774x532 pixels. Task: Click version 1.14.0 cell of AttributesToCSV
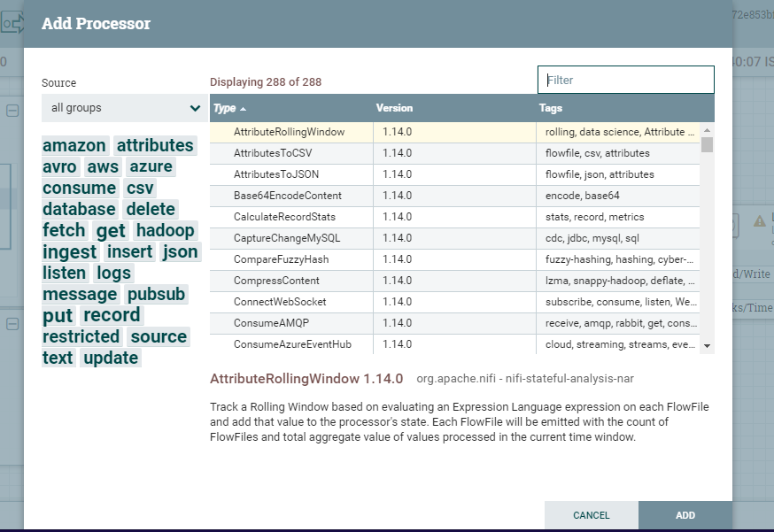(454, 153)
